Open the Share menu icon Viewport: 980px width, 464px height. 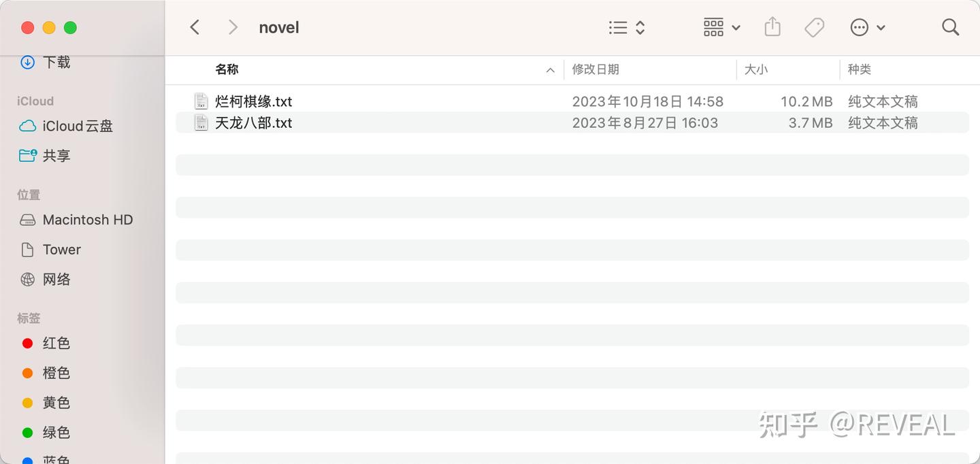(x=772, y=27)
